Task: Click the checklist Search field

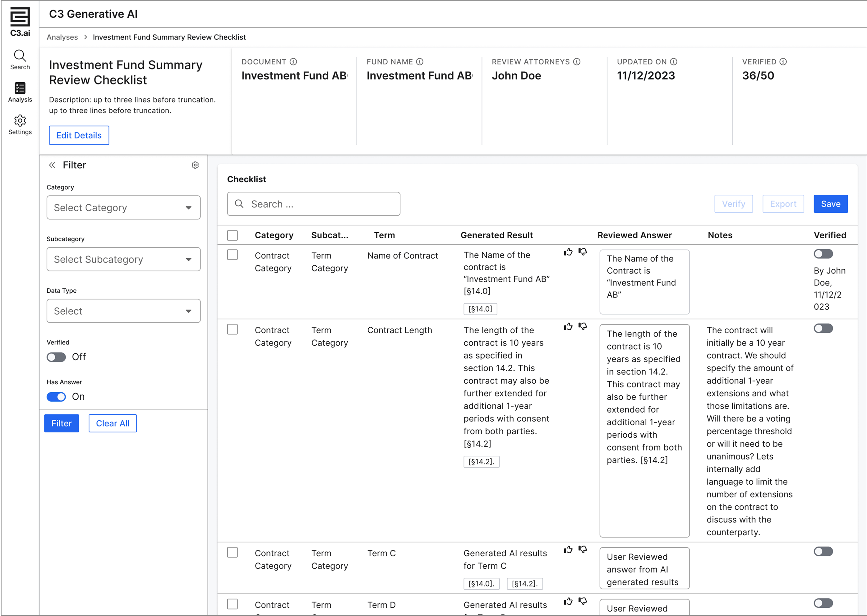Action: pos(314,204)
